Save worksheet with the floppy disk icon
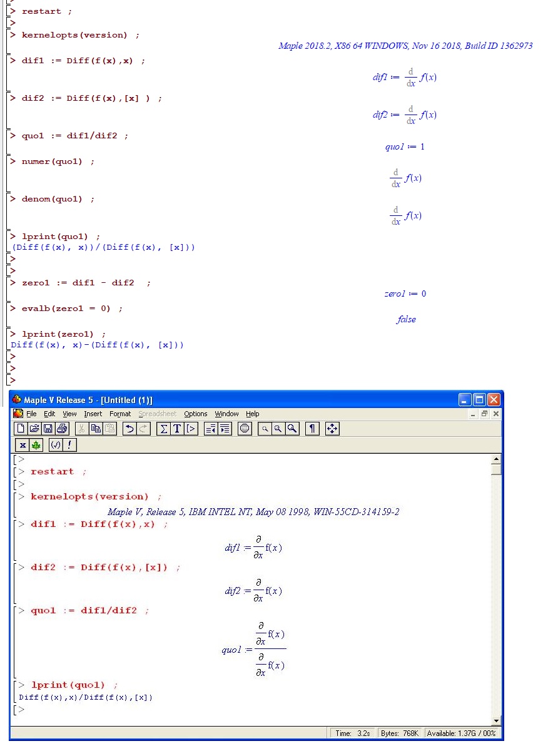This screenshot has height=756, width=548. point(48,429)
